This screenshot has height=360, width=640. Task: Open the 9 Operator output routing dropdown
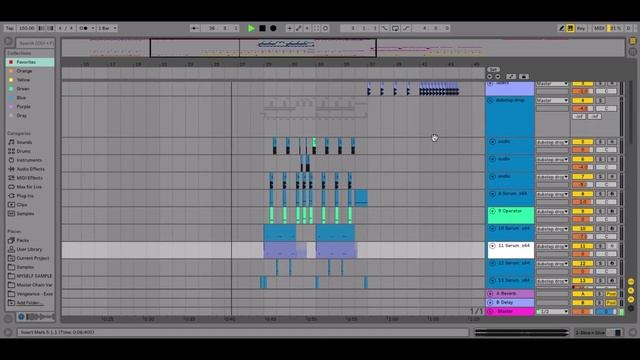click(552, 212)
